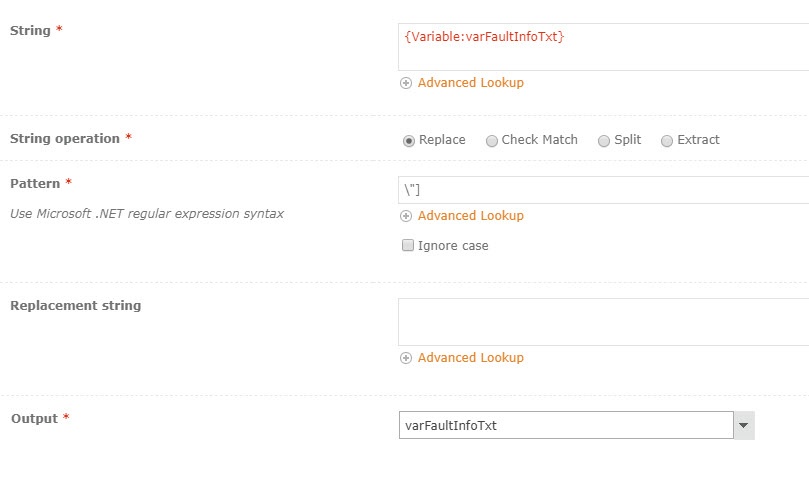Click the plus icon under String field
Screen dimensions: 809x489
coord(406,83)
